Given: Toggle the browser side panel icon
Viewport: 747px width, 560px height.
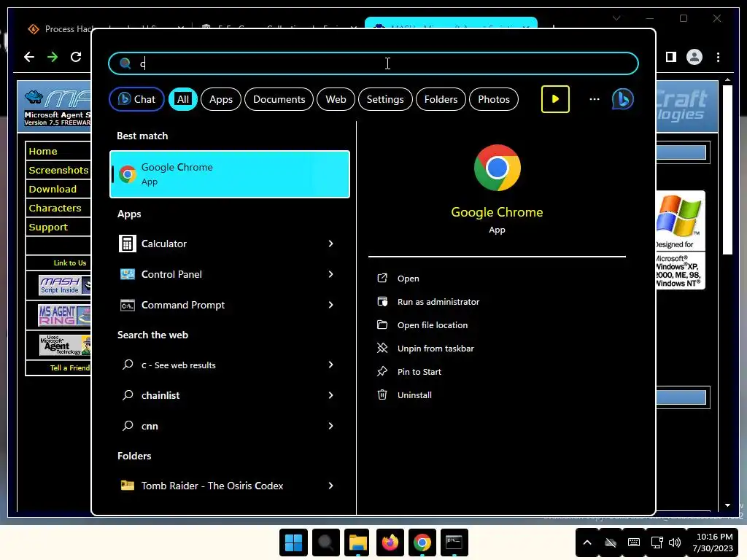Looking at the screenshot, I should (671, 57).
